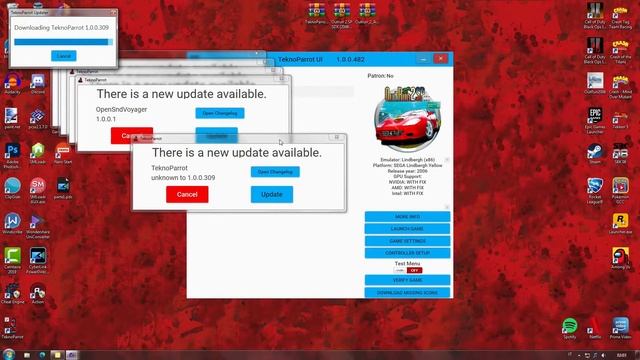Open the red SM SMLoadr-Win.exe icon

coord(38,190)
